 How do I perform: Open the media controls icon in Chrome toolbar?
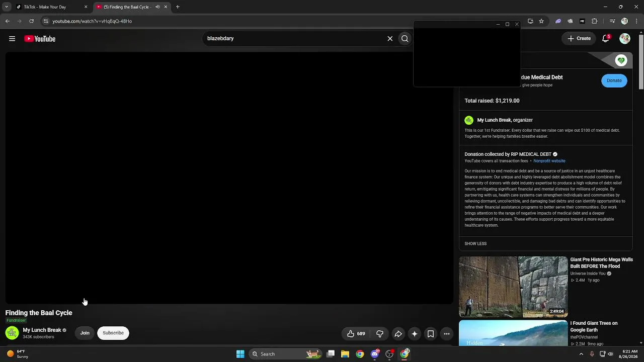point(612,21)
